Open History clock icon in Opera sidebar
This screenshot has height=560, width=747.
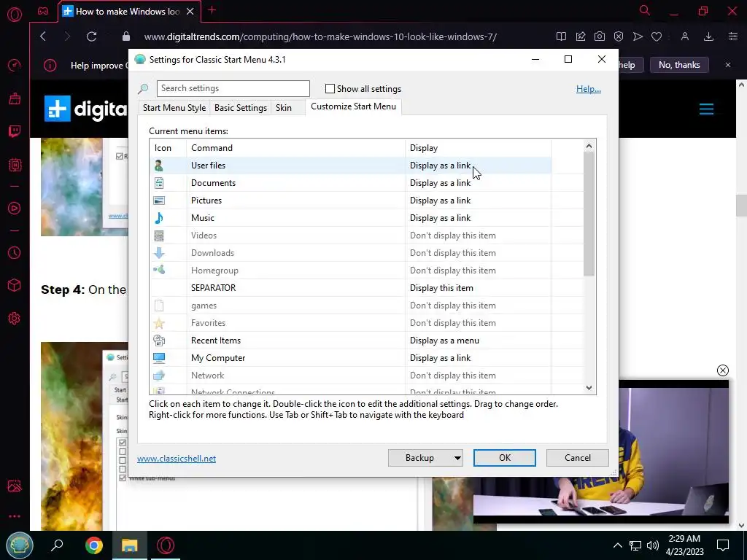15,252
